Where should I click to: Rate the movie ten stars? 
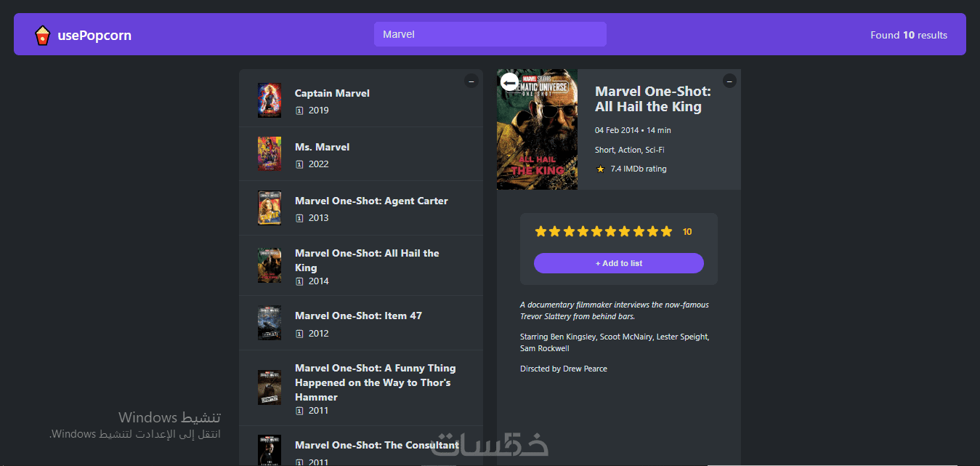click(x=666, y=231)
